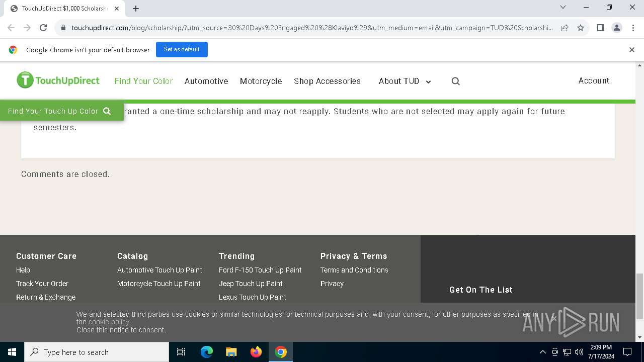644x362 pixels.
Task: Dismiss the default browser notification bar
Action: point(631,50)
